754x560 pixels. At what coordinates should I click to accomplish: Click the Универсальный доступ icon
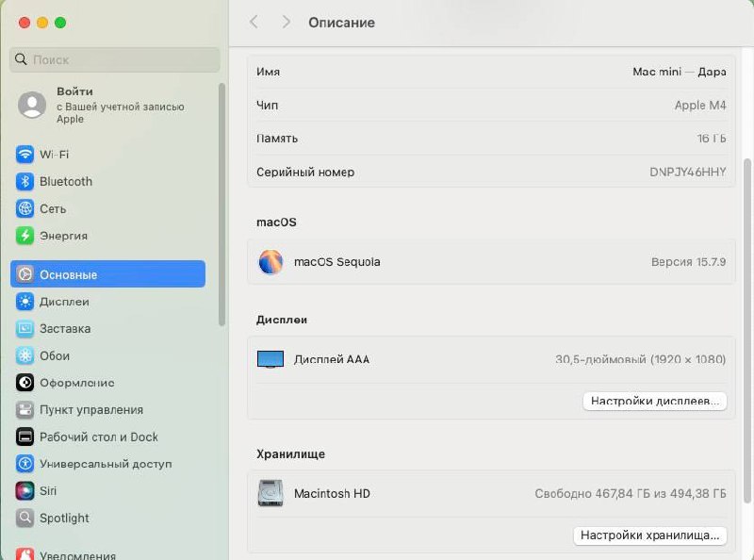tap(25, 464)
